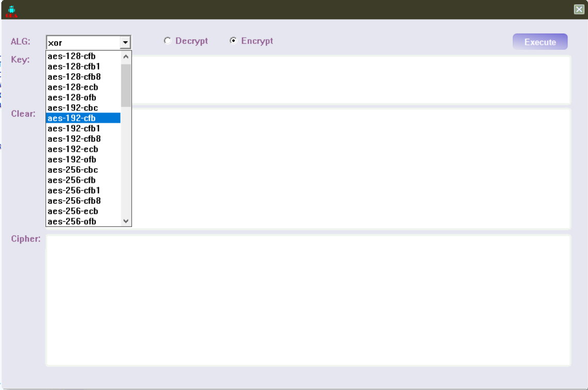Viewport: 588px width, 390px height.
Task: Close the window with the X button
Action: pyautogui.click(x=579, y=9)
